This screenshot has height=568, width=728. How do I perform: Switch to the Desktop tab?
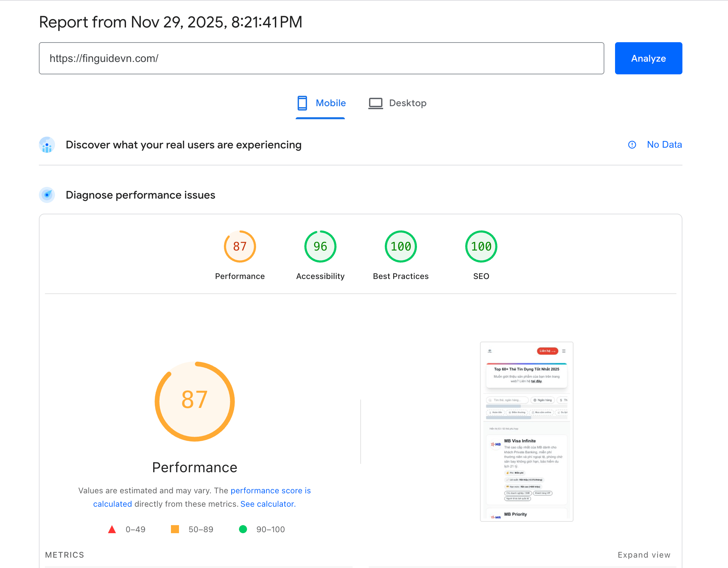pyautogui.click(x=398, y=103)
